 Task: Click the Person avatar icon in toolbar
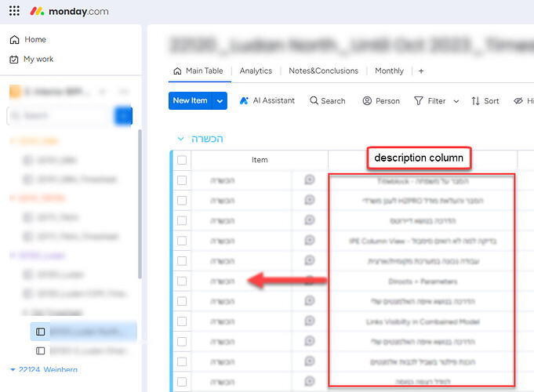(367, 101)
